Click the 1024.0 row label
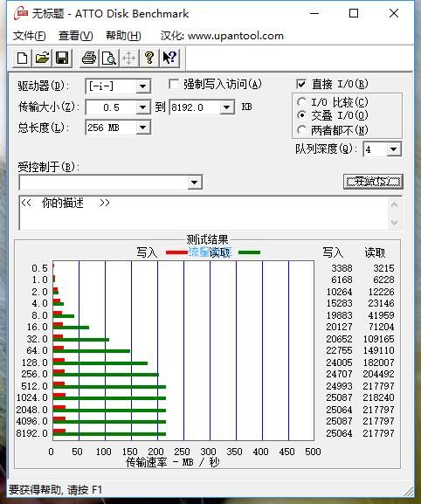 point(31,397)
